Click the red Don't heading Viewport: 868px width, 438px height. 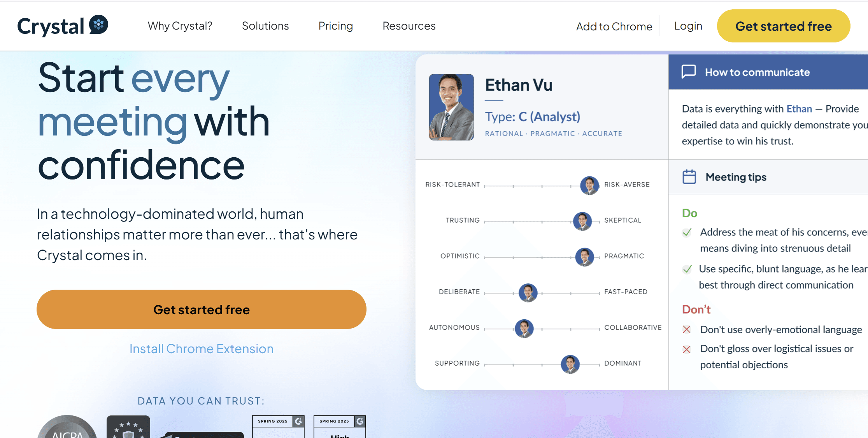pos(696,309)
